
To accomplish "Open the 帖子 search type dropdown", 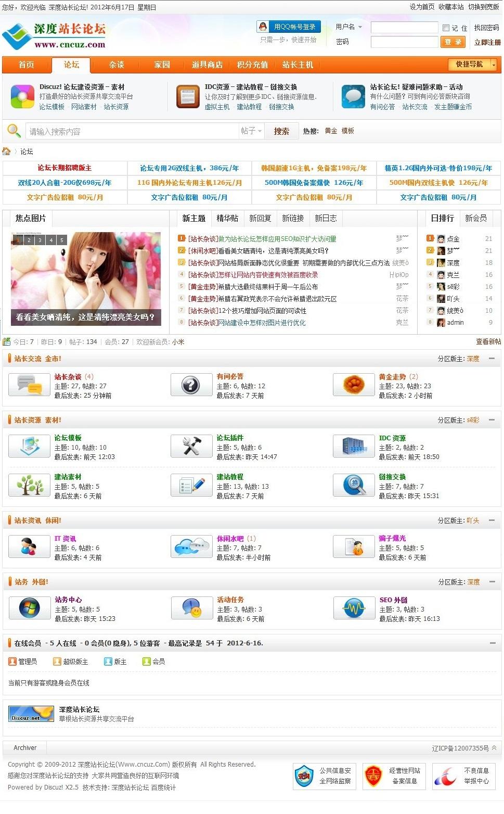I will (x=252, y=131).
